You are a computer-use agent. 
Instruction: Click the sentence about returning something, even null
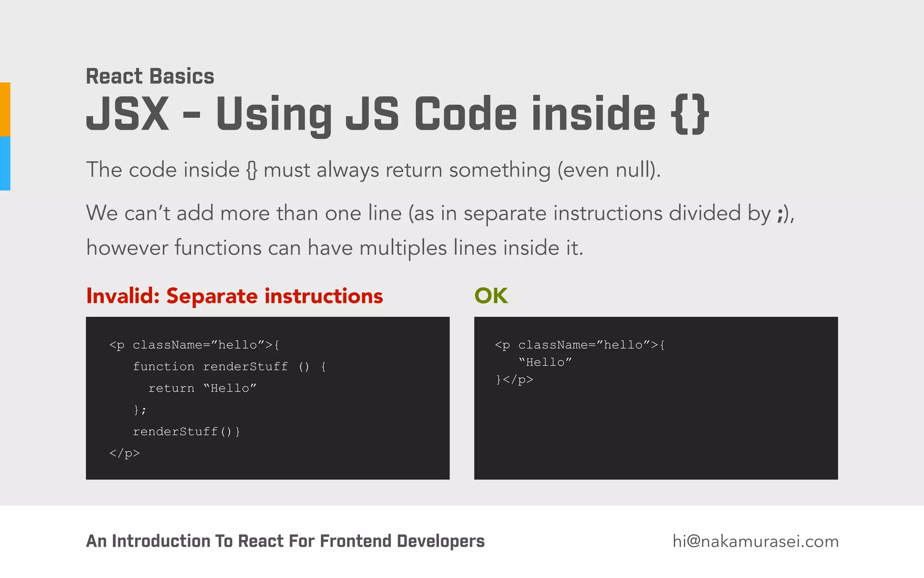[373, 170]
